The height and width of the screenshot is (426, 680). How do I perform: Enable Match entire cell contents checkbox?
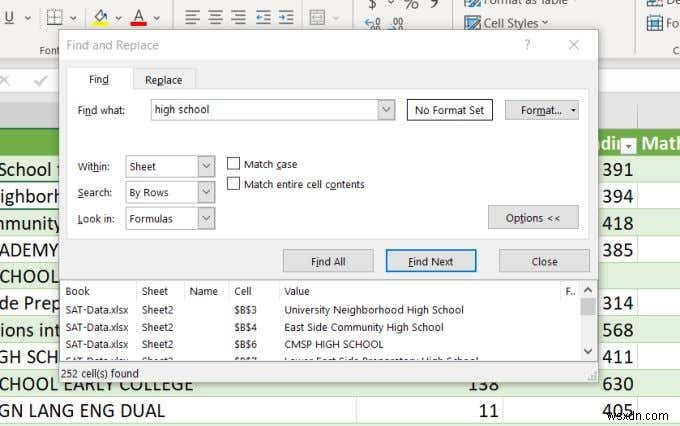(233, 184)
